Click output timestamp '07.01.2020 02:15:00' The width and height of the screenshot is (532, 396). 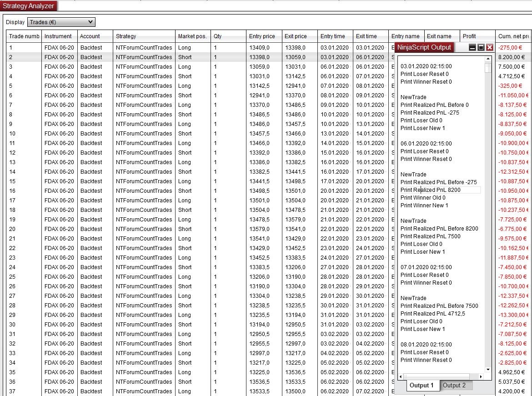(x=426, y=267)
